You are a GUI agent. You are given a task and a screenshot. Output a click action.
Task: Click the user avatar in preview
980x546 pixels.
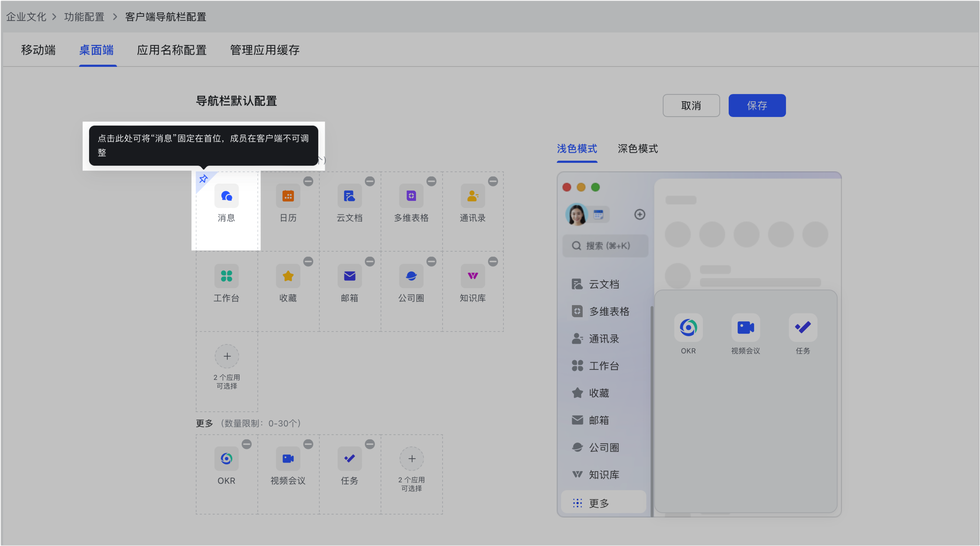point(577,214)
